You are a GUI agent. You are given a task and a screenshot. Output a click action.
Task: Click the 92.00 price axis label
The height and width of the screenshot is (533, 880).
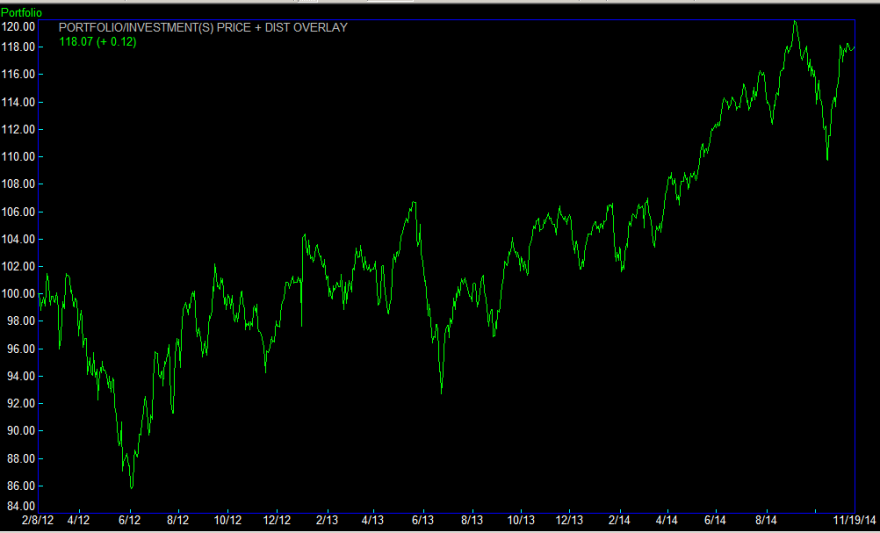click(21, 403)
